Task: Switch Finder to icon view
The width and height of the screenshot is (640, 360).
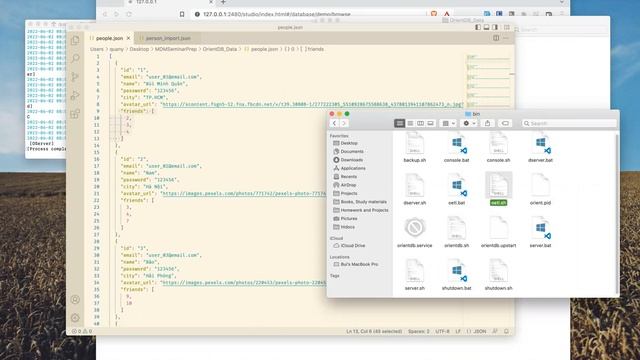Action: point(400,123)
